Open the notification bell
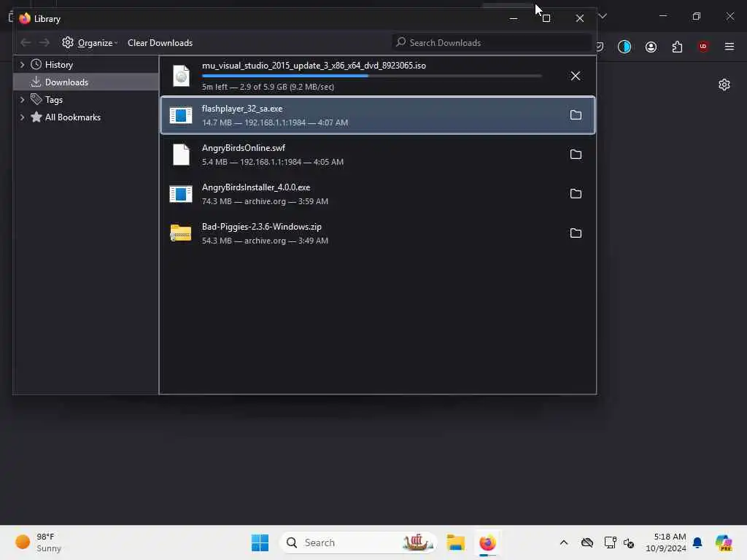Image resolution: width=747 pixels, height=560 pixels. click(x=697, y=542)
